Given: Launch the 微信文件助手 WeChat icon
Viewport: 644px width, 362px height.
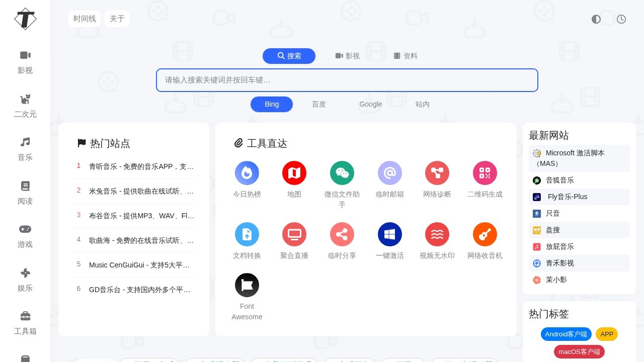Looking at the screenshot, I should (x=342, y=173).
